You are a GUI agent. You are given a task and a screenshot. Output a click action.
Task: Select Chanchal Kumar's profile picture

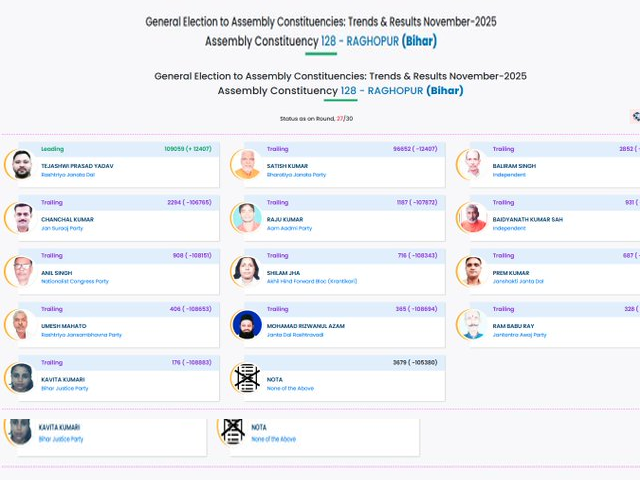(x=21, y=218)
